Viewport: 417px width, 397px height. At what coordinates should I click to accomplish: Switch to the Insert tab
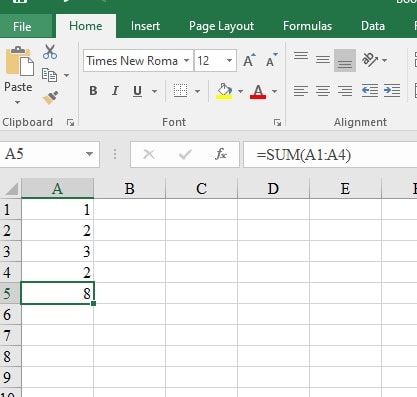click(145, 26)
